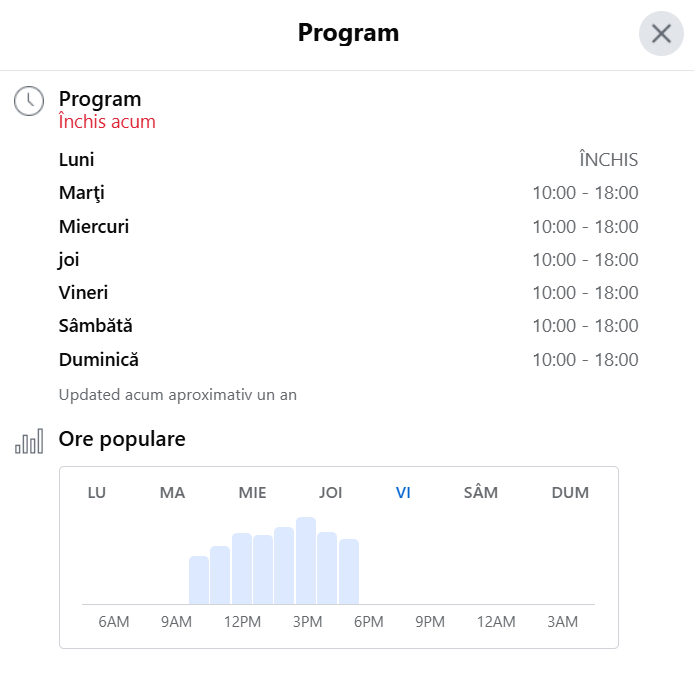
Task: Click the Duminică hours row
Action: click(348, 359)
